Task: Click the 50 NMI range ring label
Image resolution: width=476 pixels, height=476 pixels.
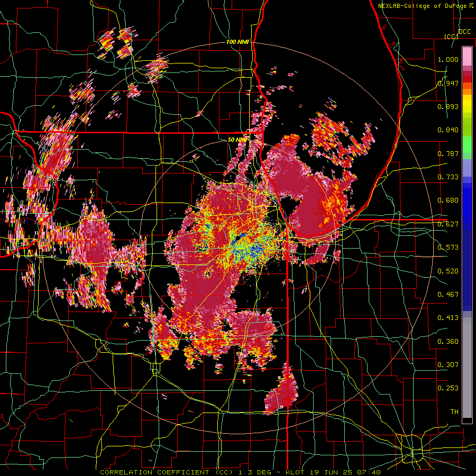Action: 237,140
